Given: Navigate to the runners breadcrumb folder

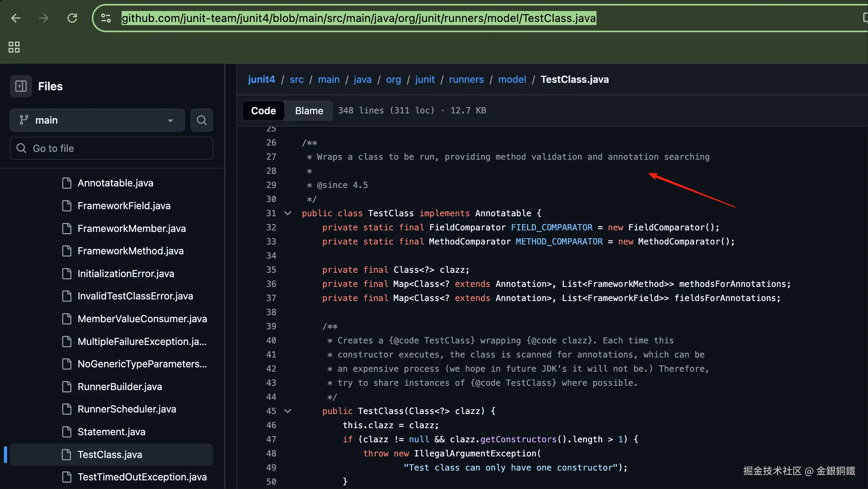Looking at the screenshot, I should (x=466, y=79).
